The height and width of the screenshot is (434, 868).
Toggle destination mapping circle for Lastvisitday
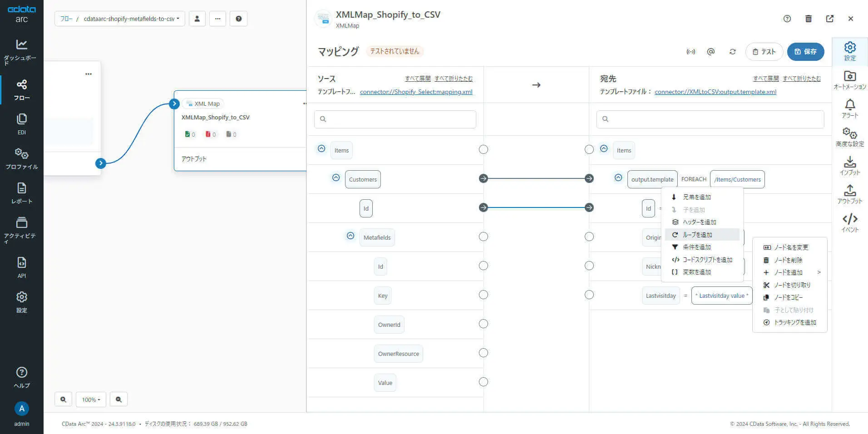(x=589, y=295)
